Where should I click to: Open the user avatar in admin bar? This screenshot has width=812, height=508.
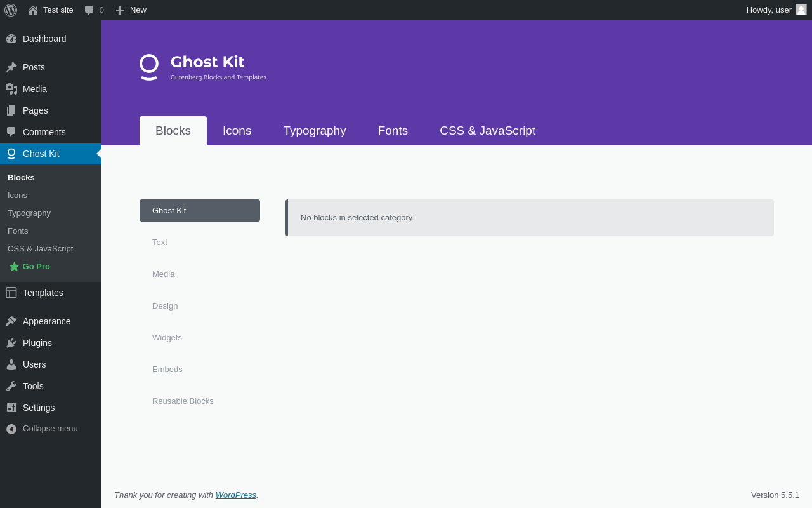pyautogui.click(x=801, y=10)
